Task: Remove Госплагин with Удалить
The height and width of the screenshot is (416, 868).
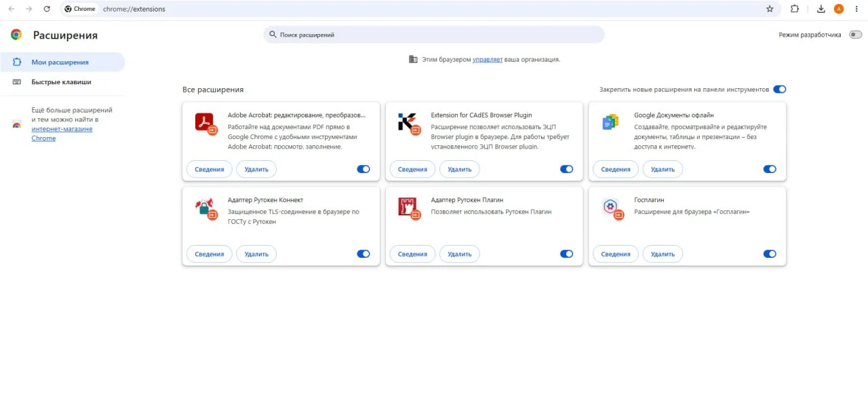Action: coord(663,254)
